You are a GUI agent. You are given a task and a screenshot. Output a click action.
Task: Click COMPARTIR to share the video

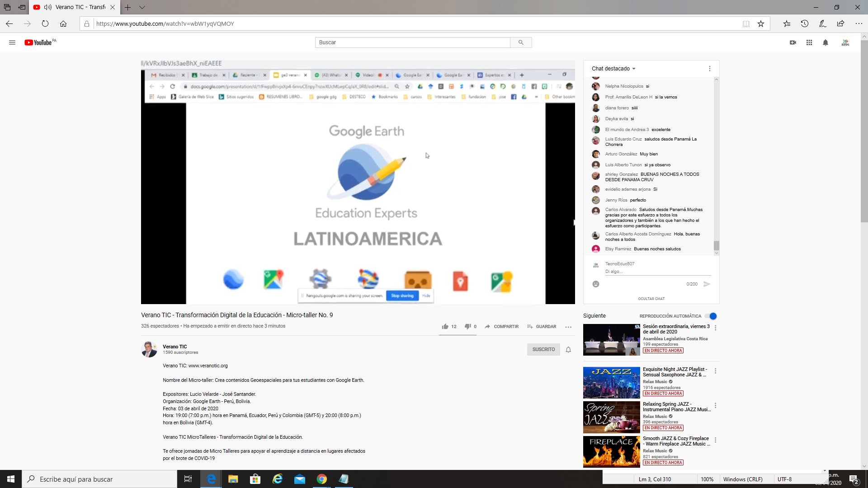[501, 326]
